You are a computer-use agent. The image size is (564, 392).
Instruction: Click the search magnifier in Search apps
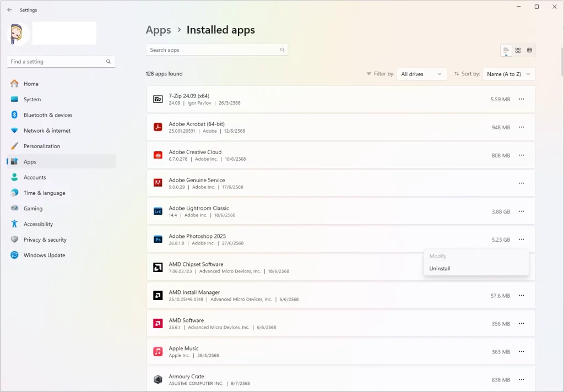click(283, 50)
